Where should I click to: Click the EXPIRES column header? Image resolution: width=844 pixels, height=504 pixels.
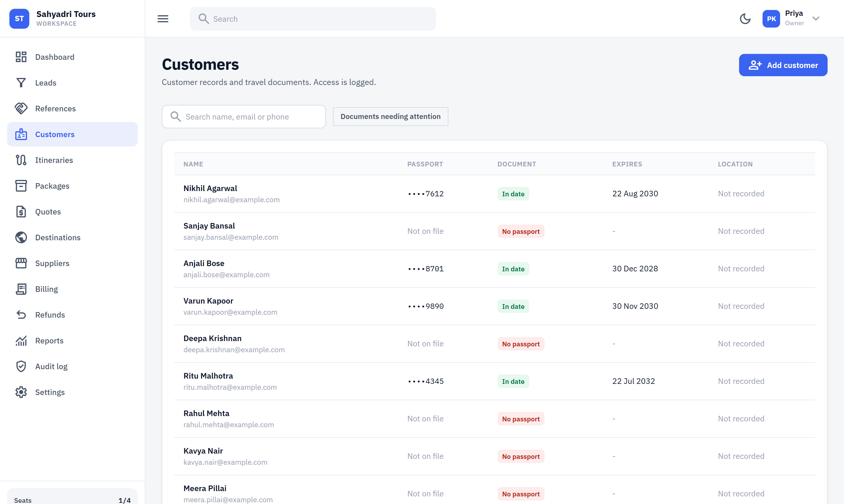pyautogui.click(x=627, y=164)
